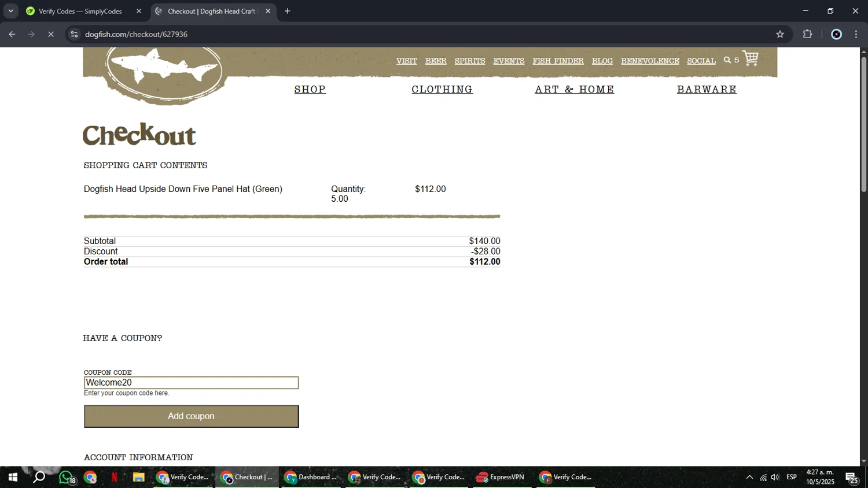This screenshot has width=868, height=488.
Task: Open the VISIT menu link
Action: [406, 61]
